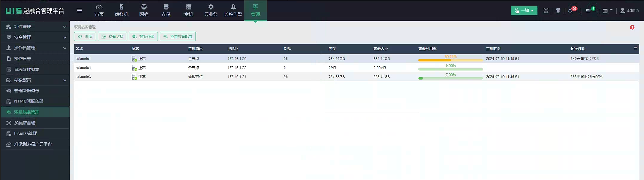Open the alarm bell with 58 badge
Image resolution: width=644 pixels, height=180 pixels.
[x=571, y=10]
